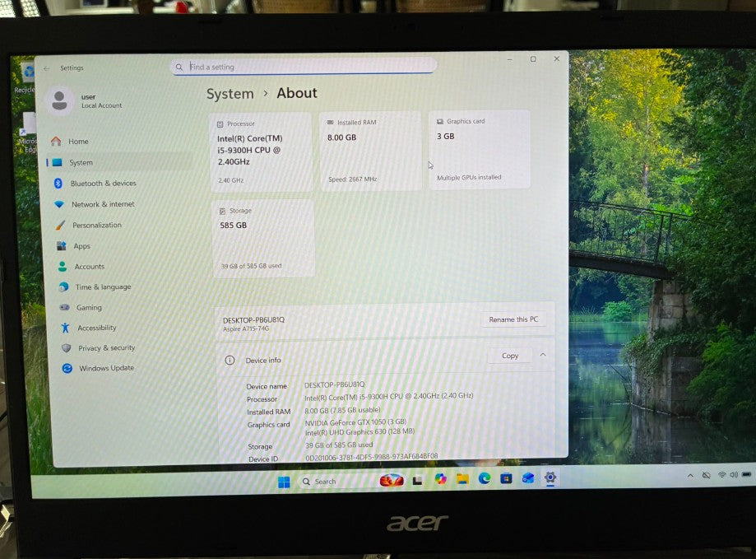
Task: Open Outlook from the taskbar
Action: [528, 478]
